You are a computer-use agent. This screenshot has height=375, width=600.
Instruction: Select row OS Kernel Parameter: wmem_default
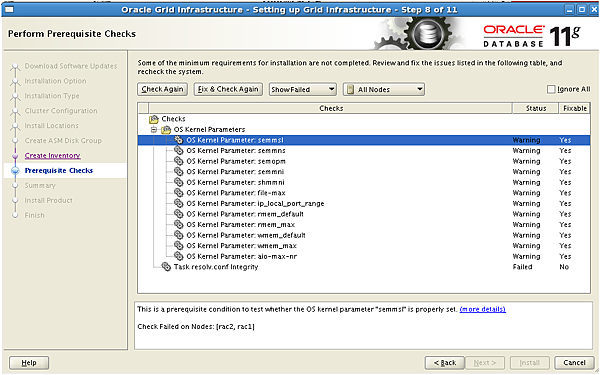[x=364, y=235]
